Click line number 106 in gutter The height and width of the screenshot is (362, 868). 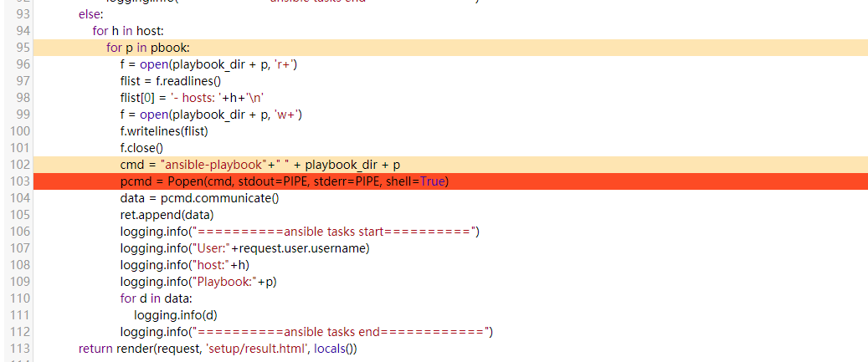point(20,231)
